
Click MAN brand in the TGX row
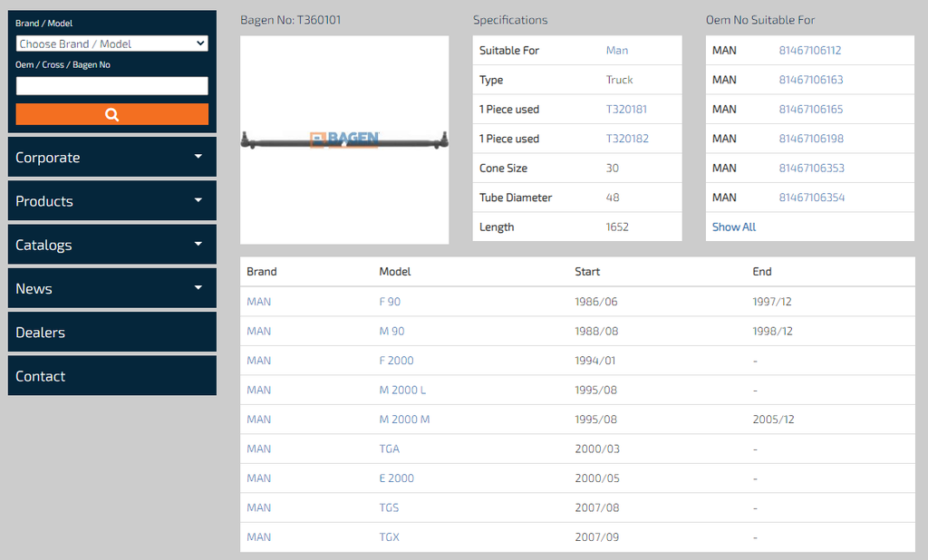click(x=258, y=537)
